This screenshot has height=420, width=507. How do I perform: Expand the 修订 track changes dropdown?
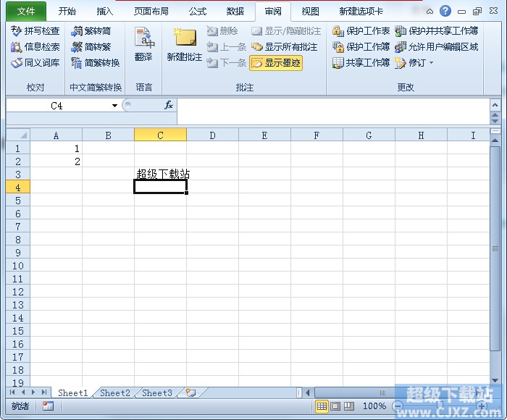pos(432,63)
